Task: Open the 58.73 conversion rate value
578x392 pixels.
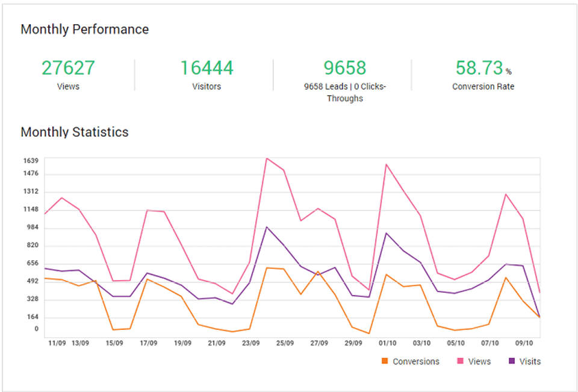Action: click(x=479, y=68)
